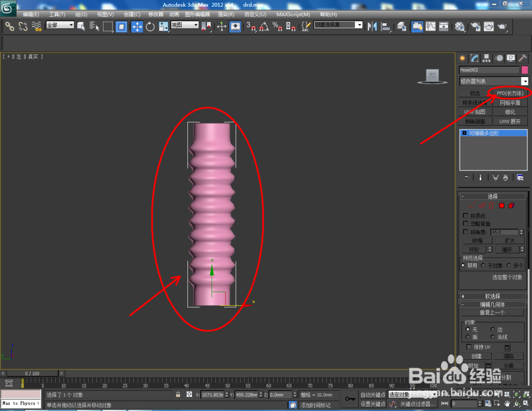Select the 法线 constraint radio button
532x411 pixels.
492,336
